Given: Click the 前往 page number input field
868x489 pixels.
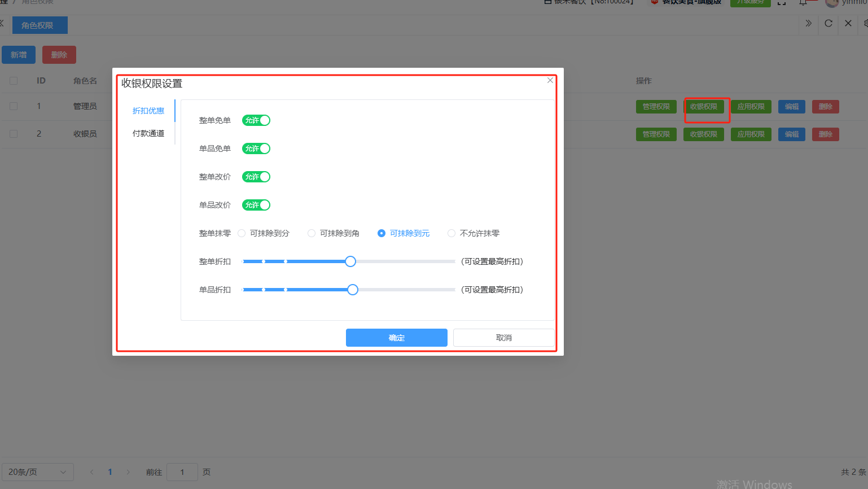Looking at the screenshot, I should (x=182, y=472).
